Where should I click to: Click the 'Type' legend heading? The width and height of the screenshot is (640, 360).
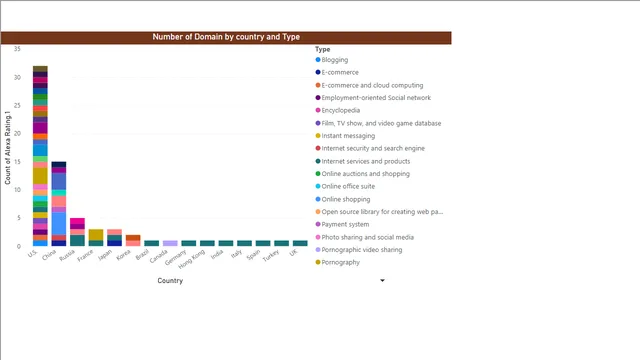click(x=322, y=49)
